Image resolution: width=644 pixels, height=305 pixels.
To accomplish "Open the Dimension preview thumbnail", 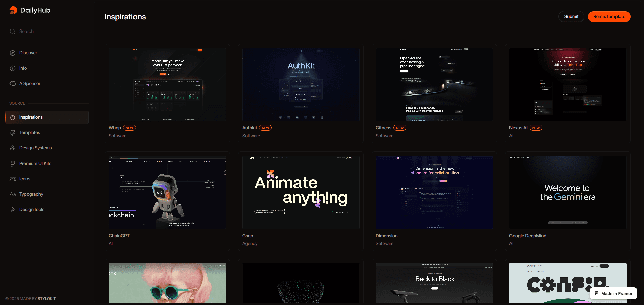I will click(x=434, y=192).
